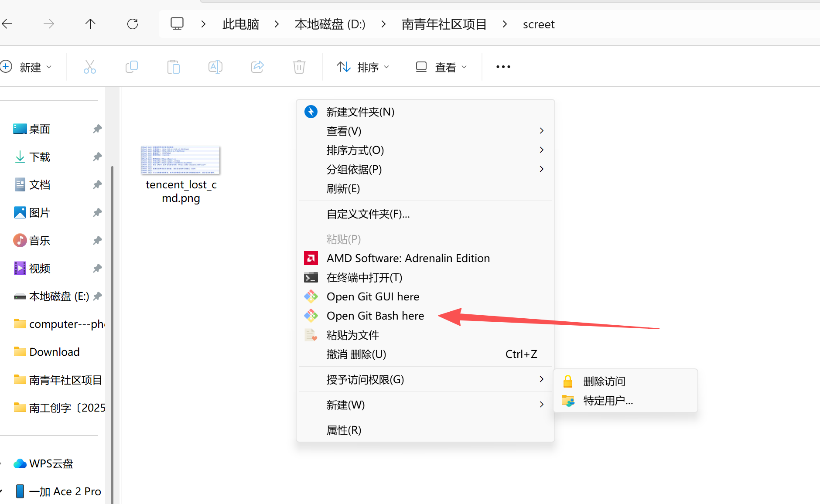This screenshot has width=820, height=504.
Task: Click 南青年社区项目 in the address breadcrumb
Action: (444, 24)
